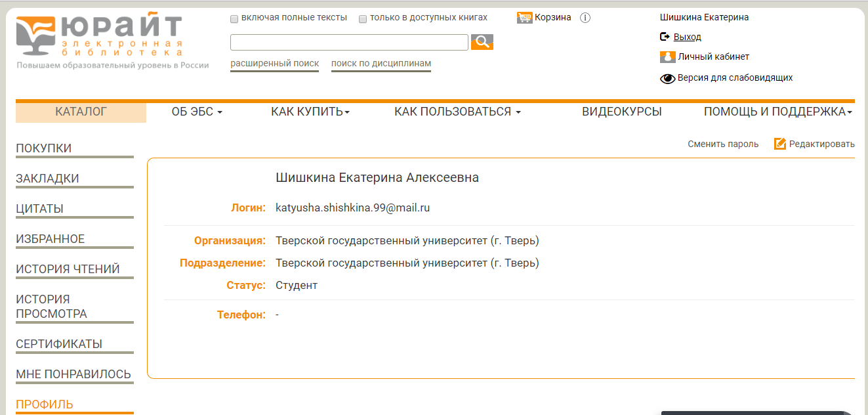Viewport: 868px width, 415px height.
Task: Switch to the КАТАЛОГ tab
Action: coord(81,112)
